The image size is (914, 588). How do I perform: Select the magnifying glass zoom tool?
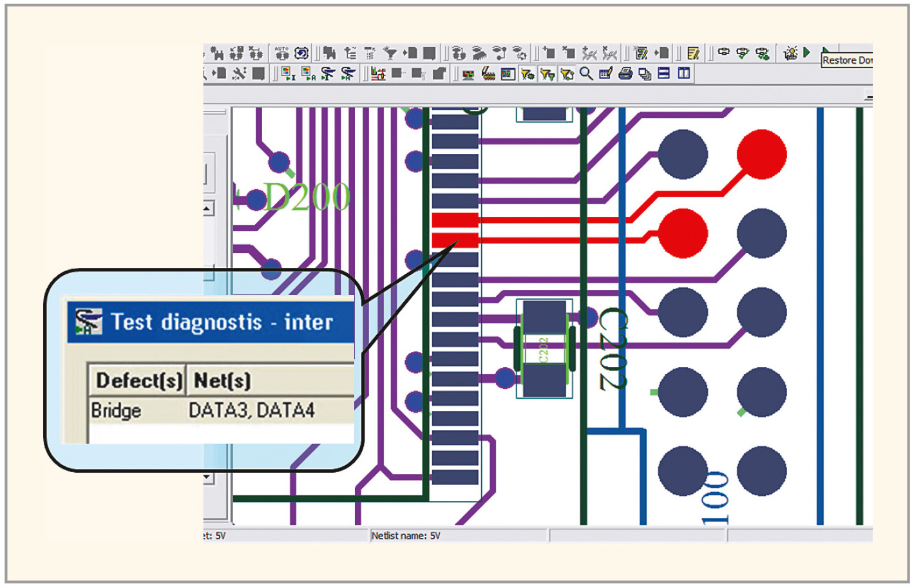pos(586,73)
